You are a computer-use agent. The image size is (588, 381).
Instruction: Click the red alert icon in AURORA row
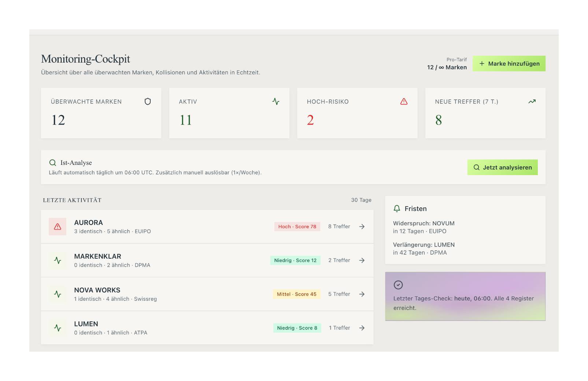58,227
